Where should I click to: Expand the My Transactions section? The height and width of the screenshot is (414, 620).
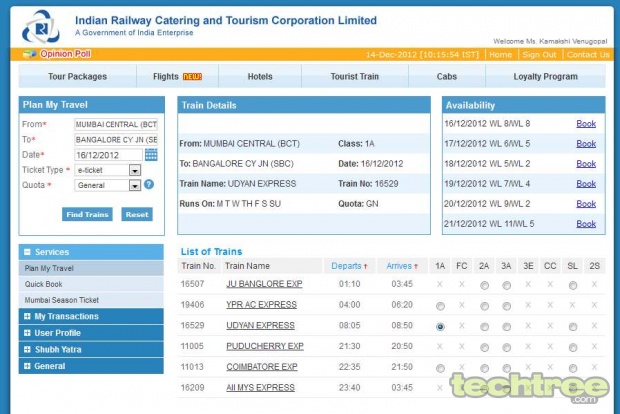91,316
